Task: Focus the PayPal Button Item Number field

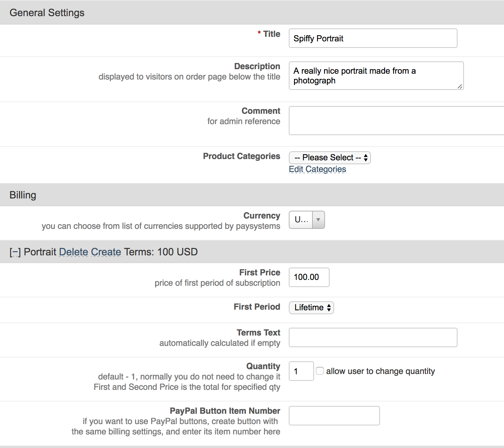Action: pos(334,416)
